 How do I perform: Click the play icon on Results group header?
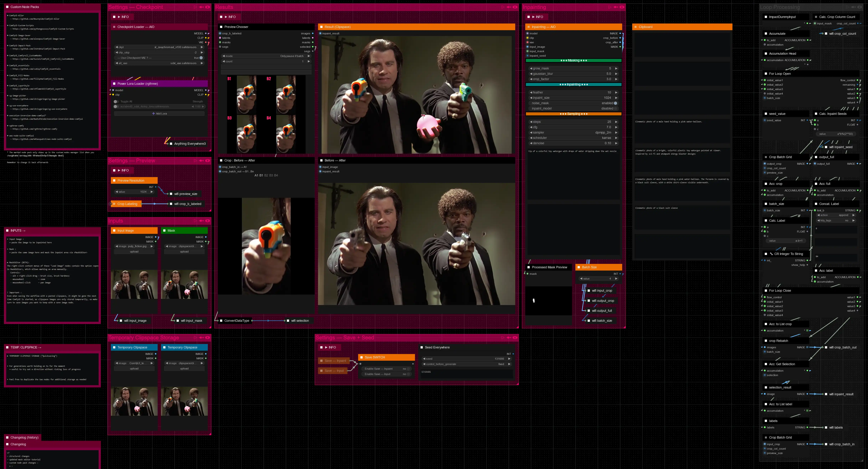click(503, 7)
